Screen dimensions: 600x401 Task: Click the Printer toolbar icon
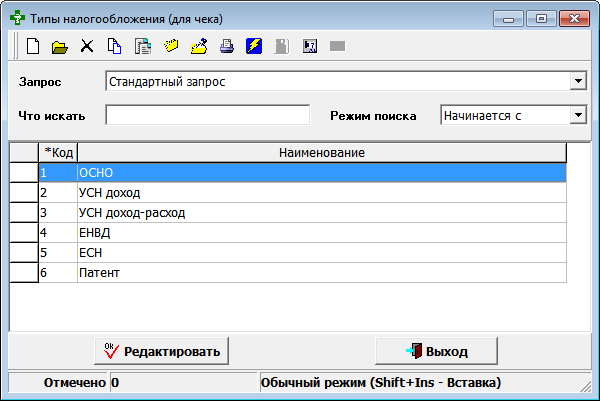227,46
